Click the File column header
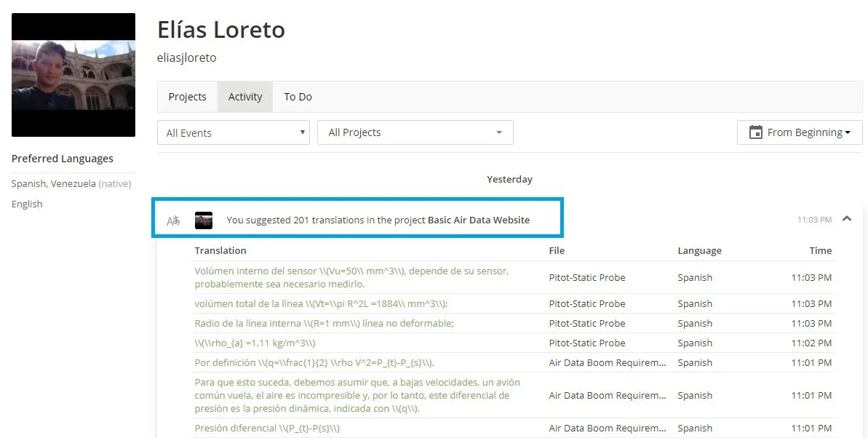The image size is (868, 438). (x=557, y=251)
